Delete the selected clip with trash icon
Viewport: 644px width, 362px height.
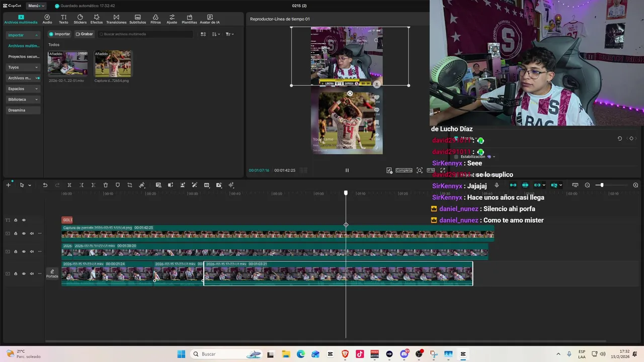pos(106,185)
